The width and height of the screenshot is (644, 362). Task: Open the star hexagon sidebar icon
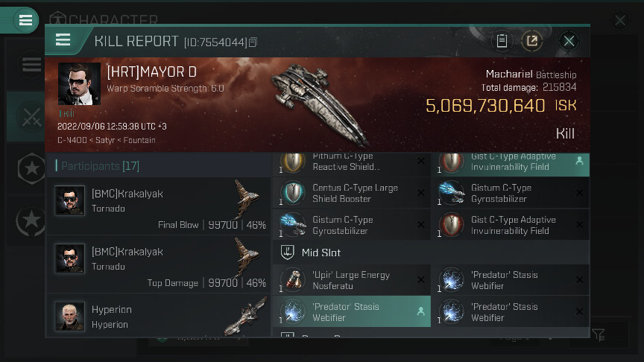(x=31, y=168)
